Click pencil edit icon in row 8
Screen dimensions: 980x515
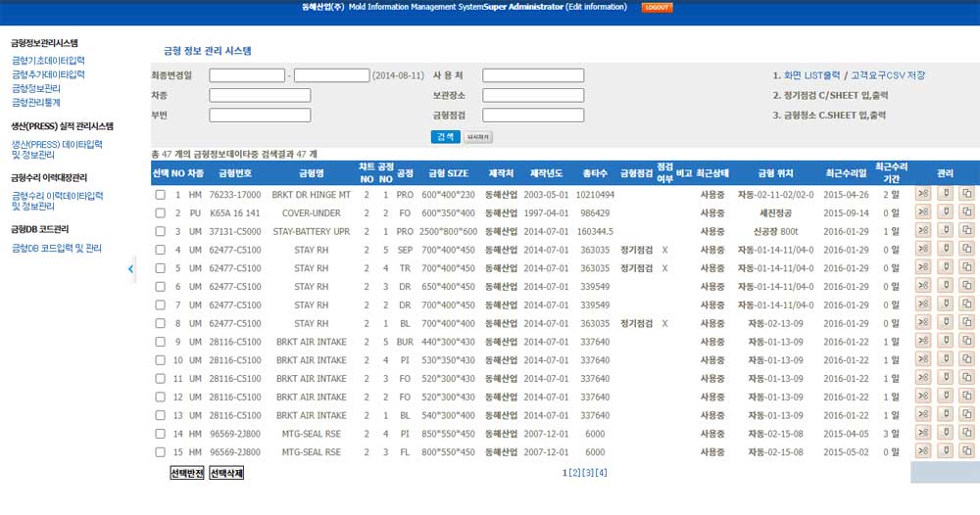click(x=946, y=323)
